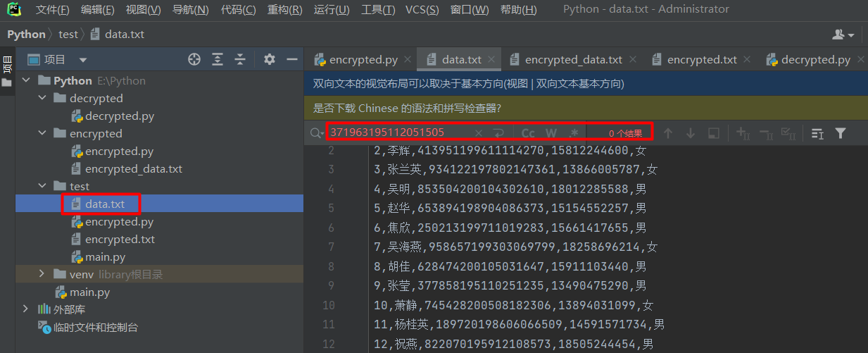Open the 视图(V) menu

coord(143,10)
